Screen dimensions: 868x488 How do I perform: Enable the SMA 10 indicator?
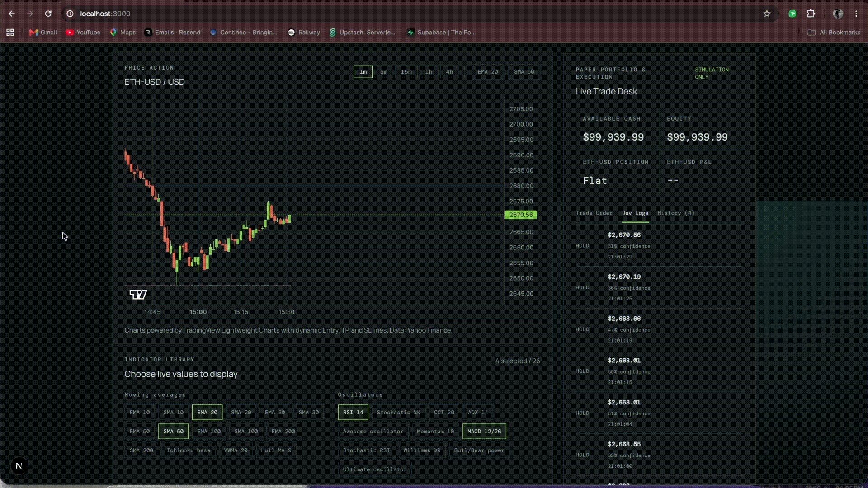[174, 413]
